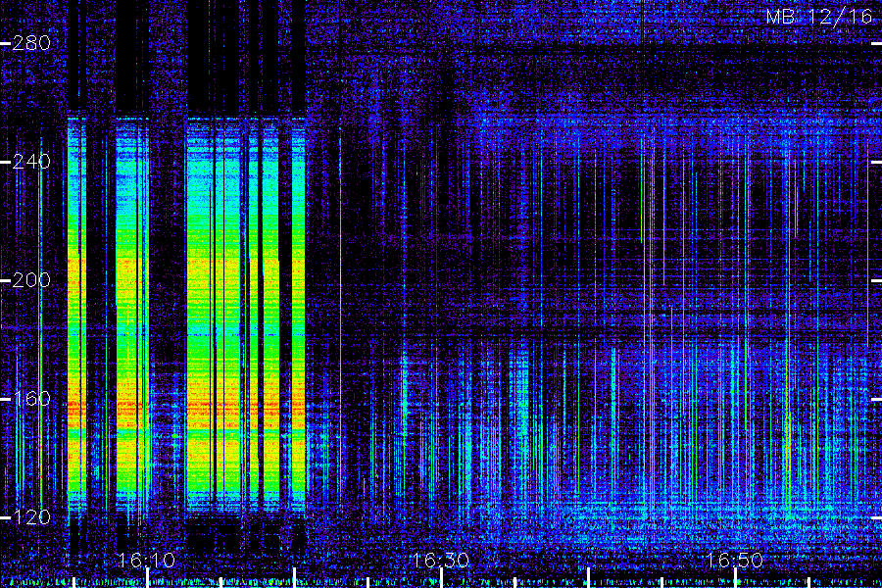Click the 120 frequency axis label
The image size is (882, 588).
coord(31,517)
